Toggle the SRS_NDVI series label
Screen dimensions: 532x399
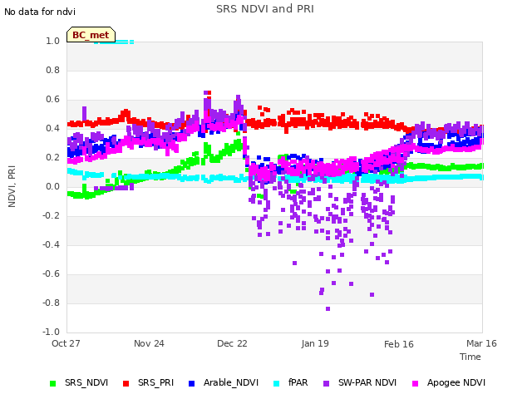coord(86,382)
